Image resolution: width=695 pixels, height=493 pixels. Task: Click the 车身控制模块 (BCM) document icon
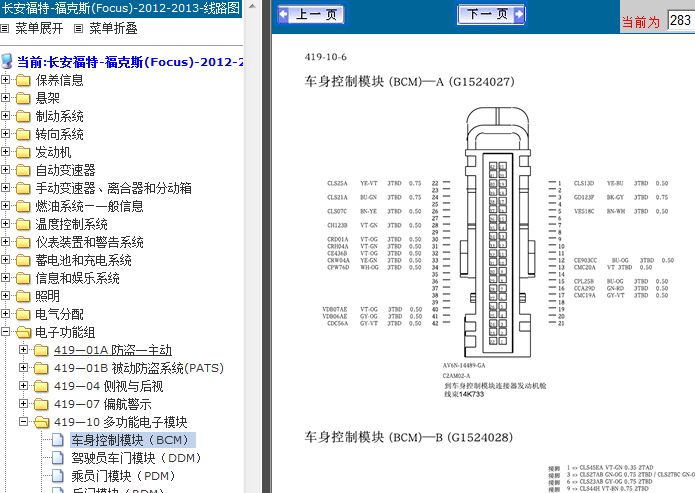58,440
